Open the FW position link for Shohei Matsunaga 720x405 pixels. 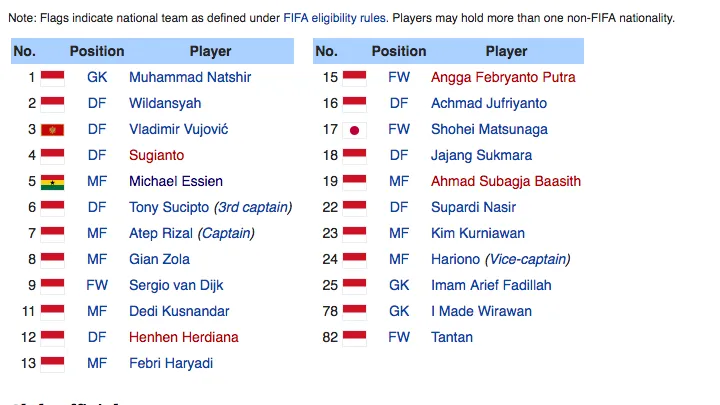click(399, 129)
